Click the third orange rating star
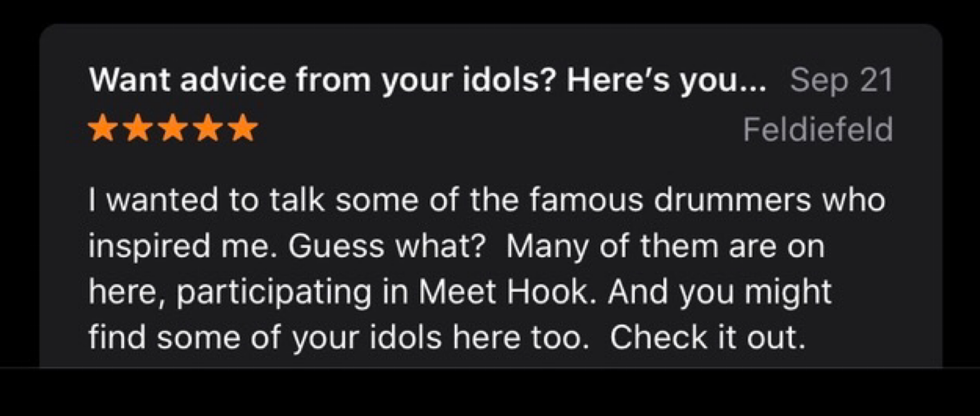The height and width of the screenshot is (416, 980). pyautogui.click(x=172, y=128)
